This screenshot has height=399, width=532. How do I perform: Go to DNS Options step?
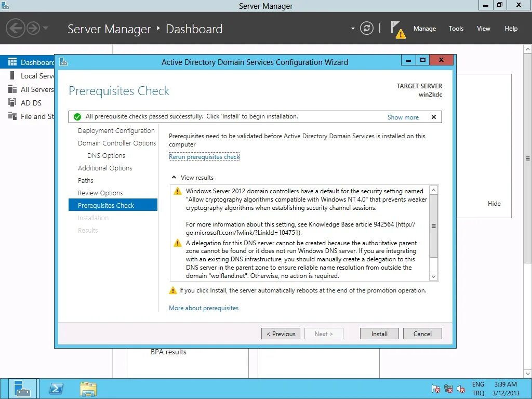pos(106,155)
